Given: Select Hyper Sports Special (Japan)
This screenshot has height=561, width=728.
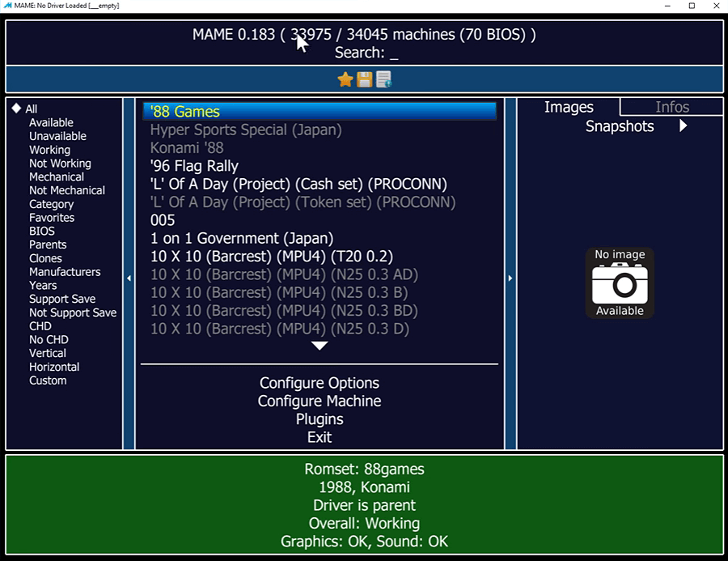Looking at the screenshot, I should coord(246,130).
